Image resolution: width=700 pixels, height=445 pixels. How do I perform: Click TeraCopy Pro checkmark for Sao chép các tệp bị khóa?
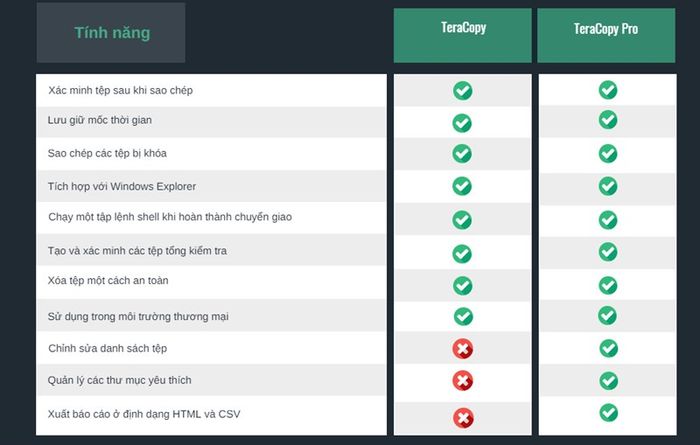pyautogui.click(x=608, y=154)
